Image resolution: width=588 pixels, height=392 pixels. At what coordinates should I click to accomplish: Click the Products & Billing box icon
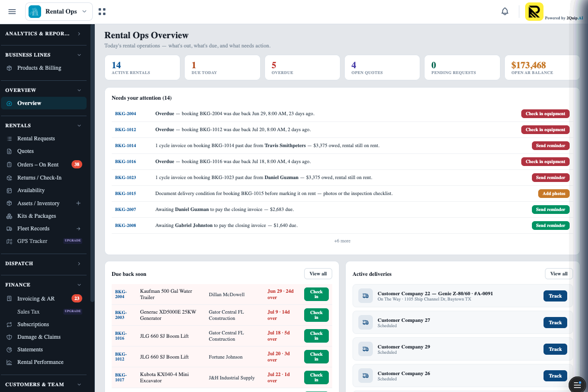[9, 68]
